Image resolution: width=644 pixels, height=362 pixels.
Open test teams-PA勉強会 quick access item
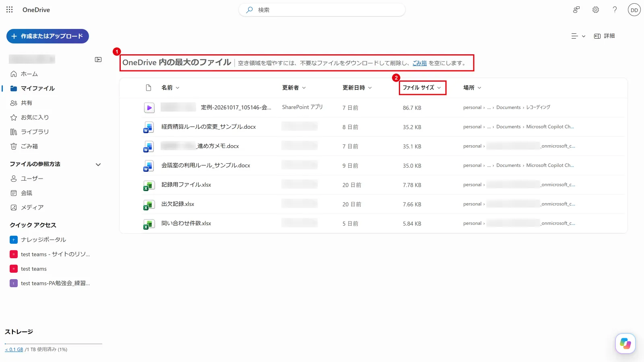(50, 283)
